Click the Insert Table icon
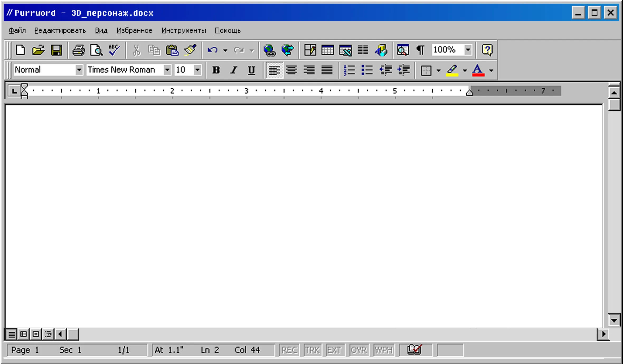Screen dimensions: 623x364 point(328,50)
